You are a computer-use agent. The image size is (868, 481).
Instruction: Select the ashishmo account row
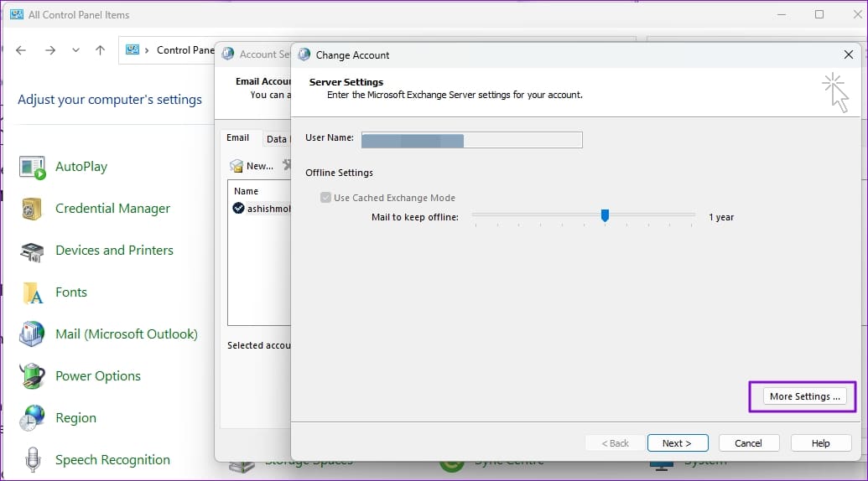click(x=262, y=209)
